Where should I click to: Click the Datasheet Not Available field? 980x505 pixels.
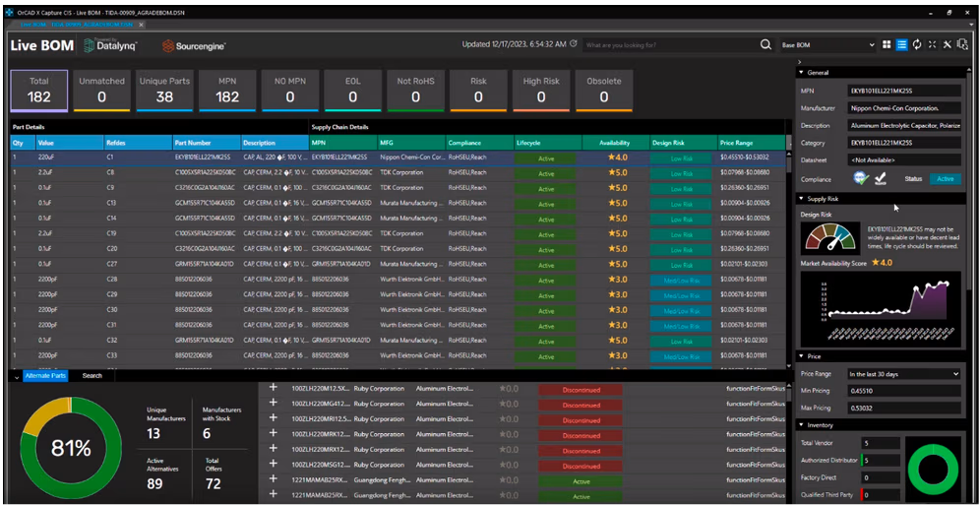pyautogui.click(x=904, y=160)
